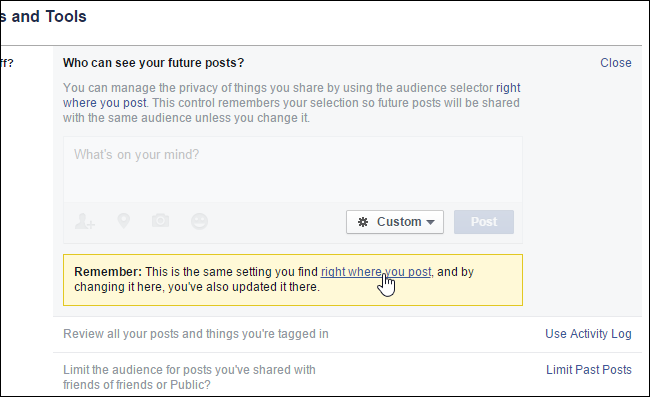Click 'Limit the audience for posts you've shared' text

tap(189, 377)
